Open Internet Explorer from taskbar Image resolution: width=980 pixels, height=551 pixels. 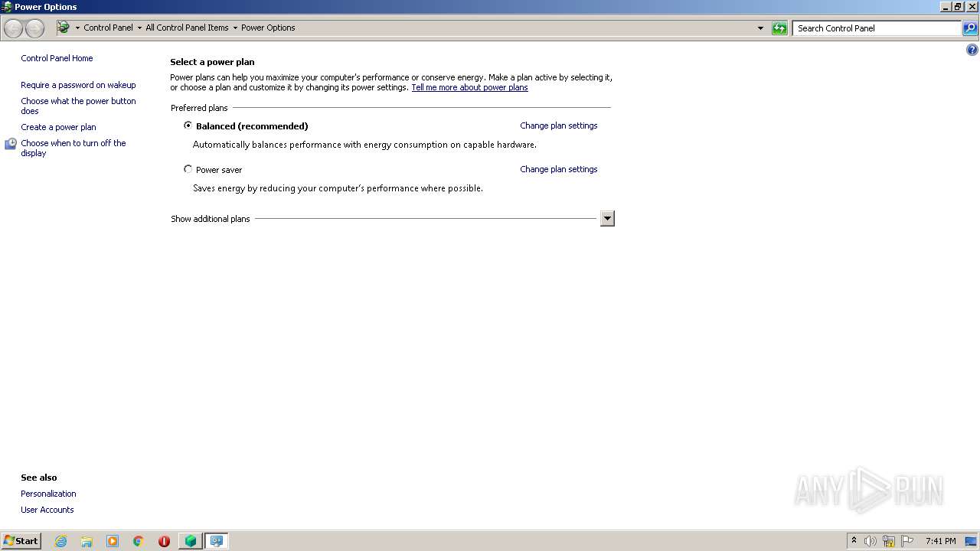60,541
